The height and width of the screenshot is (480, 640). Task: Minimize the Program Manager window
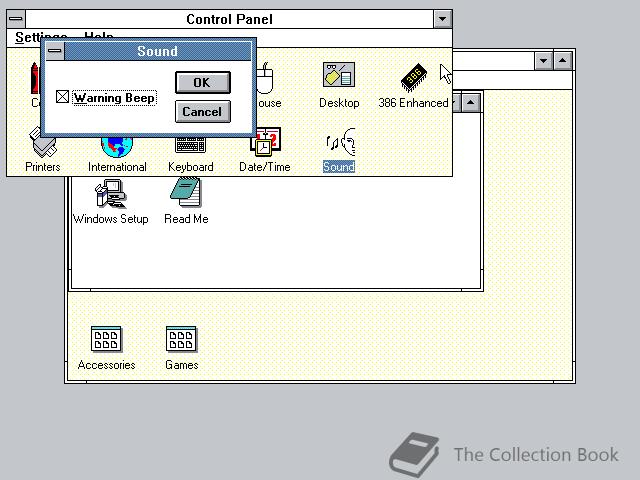pyautogui.click(x=543, y=61)
